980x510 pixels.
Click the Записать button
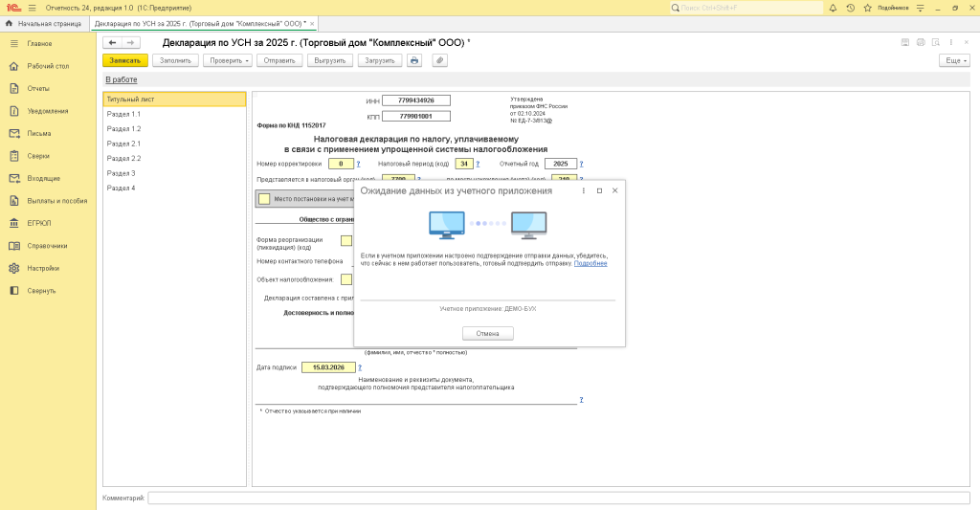tap(125, 60)
